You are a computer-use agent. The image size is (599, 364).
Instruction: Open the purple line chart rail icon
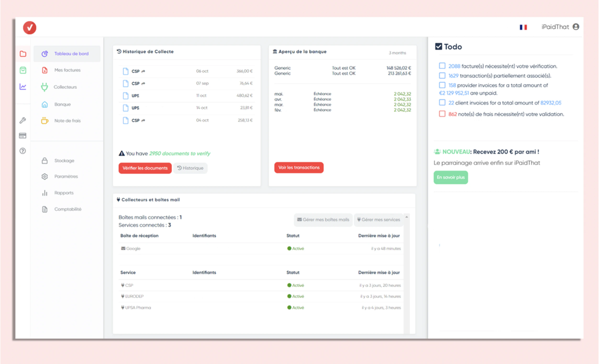click(23, 87)
